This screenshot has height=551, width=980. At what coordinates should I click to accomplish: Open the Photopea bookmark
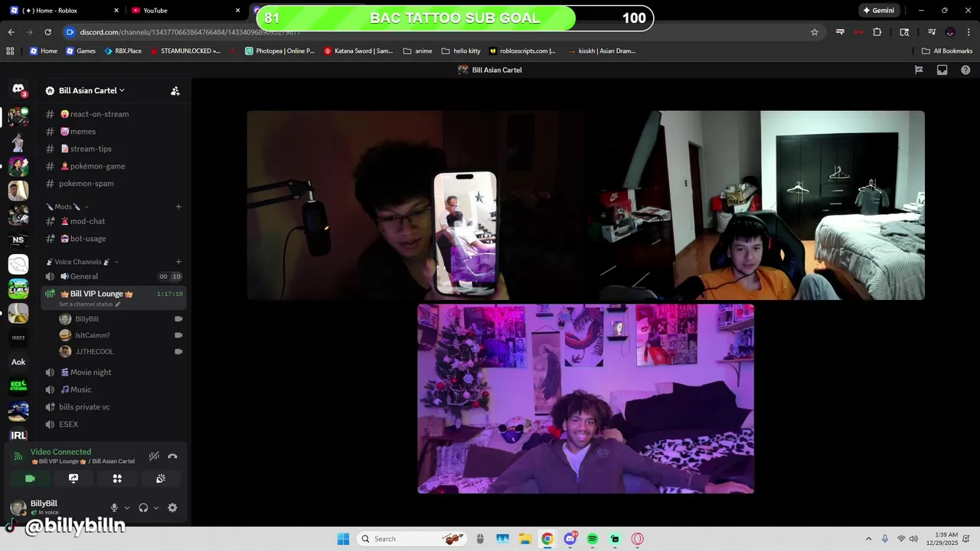(279, 51)
